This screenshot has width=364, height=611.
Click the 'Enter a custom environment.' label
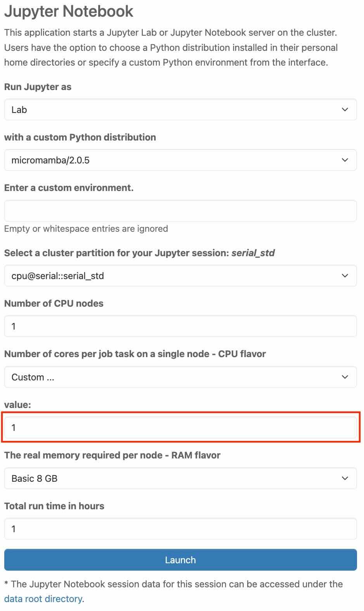click(69, 188)
